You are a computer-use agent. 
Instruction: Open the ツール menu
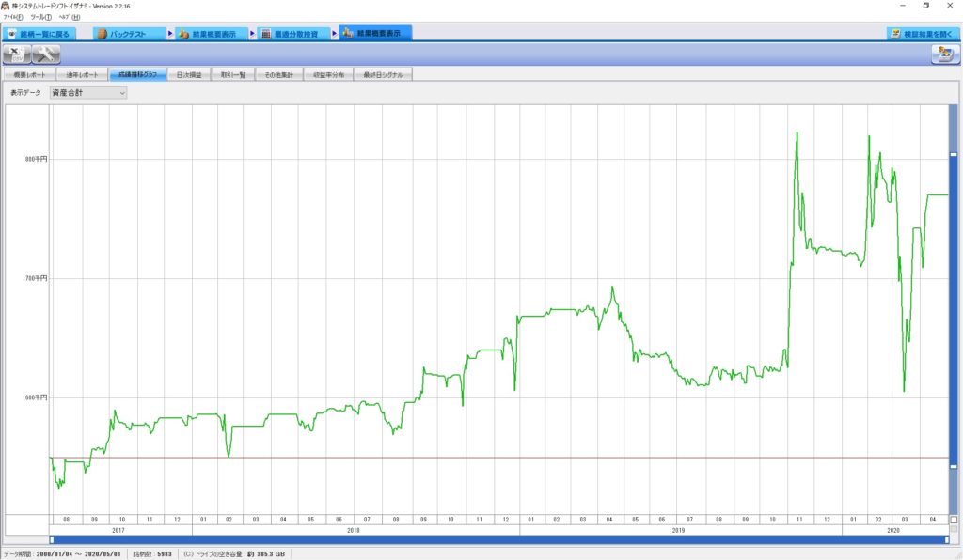[40, 17]
